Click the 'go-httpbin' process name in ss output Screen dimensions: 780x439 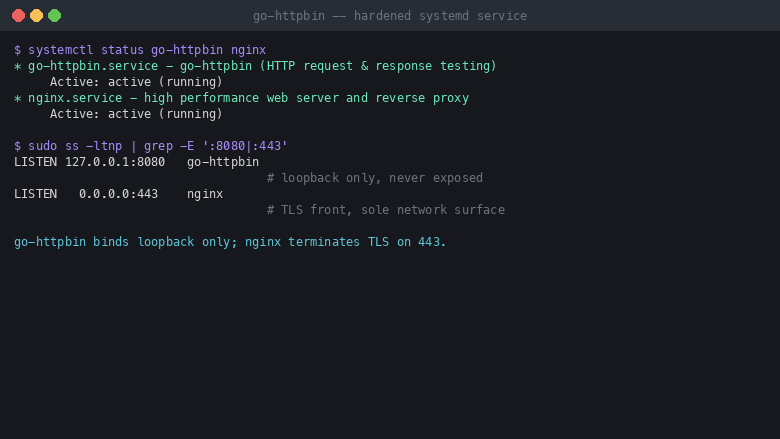point(223,162)
